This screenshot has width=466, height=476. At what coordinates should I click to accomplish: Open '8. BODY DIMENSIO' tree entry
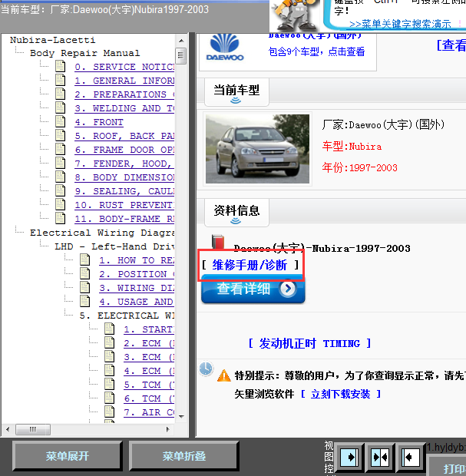124,177
